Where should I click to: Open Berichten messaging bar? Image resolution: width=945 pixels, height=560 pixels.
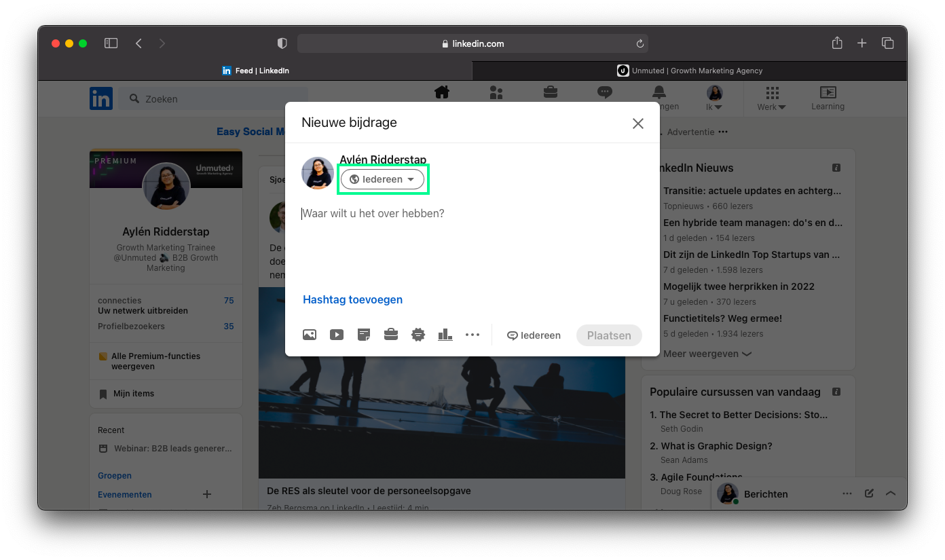(809, 493)
